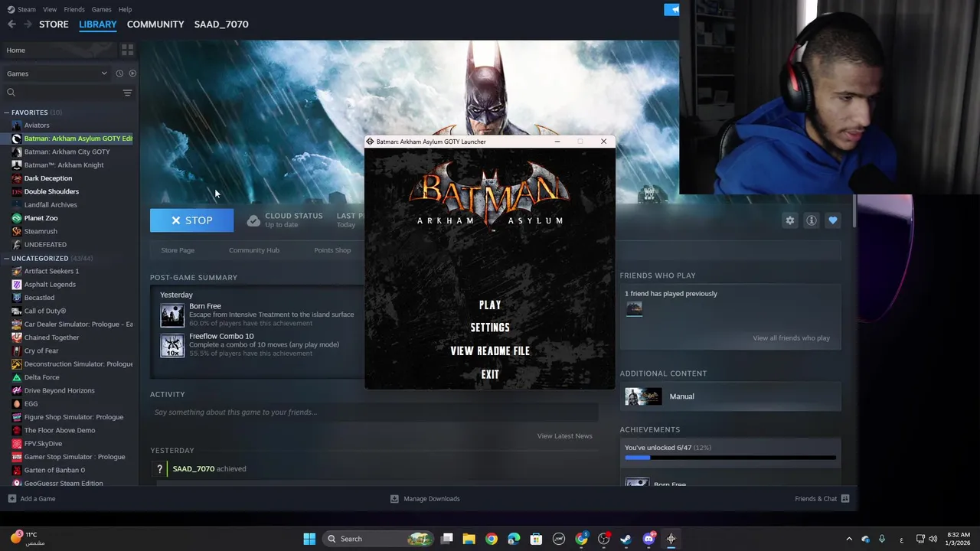This screenshot has height=551, width=980.
Task: Open the library advanced filter icon
Action: click(127, 93)
